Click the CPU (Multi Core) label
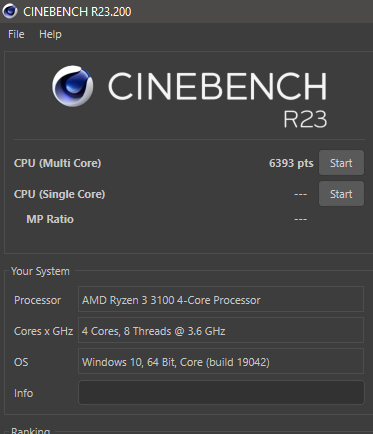The width and height of the screenshot is (373, 434). (57, 163)
